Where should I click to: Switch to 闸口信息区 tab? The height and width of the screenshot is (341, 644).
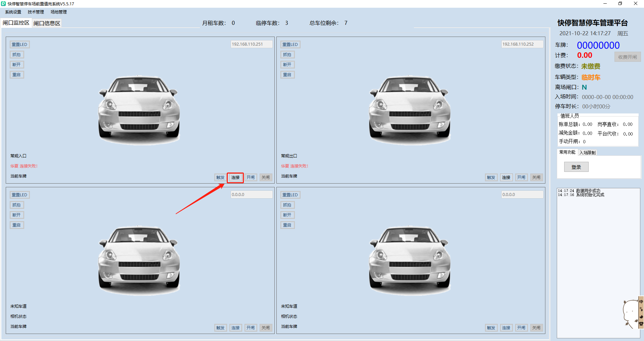coord(47,23)
